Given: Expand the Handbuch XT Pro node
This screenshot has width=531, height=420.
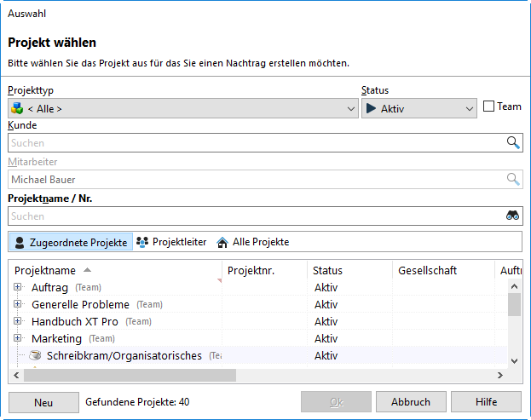Looking at the screenshot, I should tap(18, 322).
